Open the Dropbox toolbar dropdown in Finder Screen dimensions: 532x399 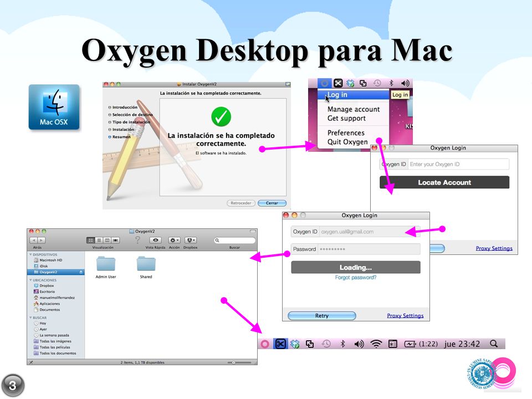click(x=190, y=240)
